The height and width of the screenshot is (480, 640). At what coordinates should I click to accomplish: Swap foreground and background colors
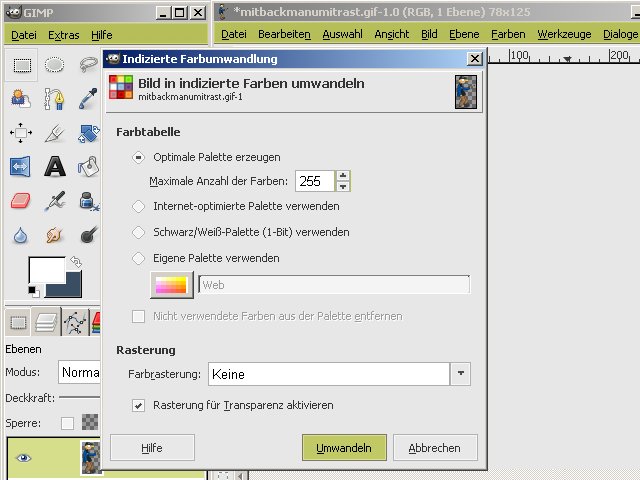[76, 261]
